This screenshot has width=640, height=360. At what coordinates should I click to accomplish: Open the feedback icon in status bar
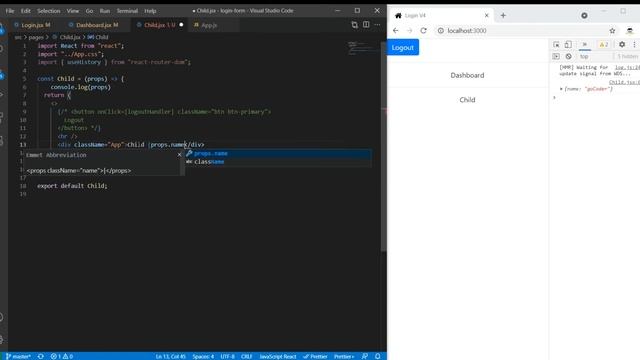(365, 356)
